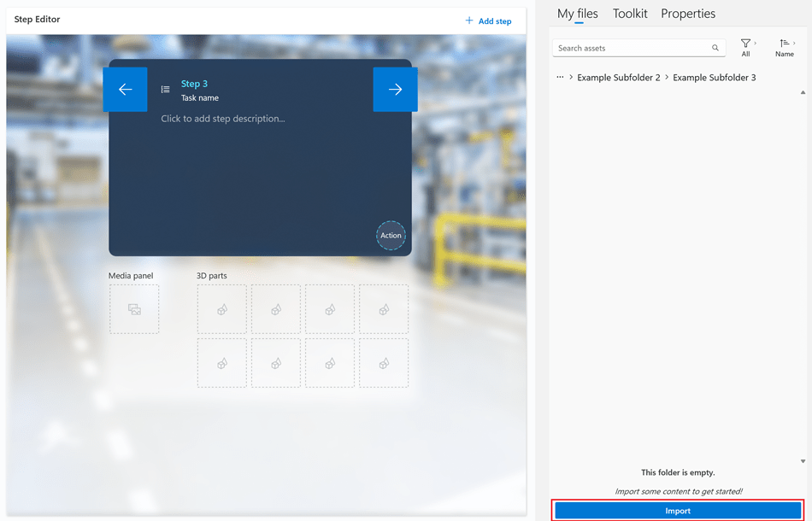Click the first 3D parts slot
The image size is (812, 521).
pos(222,309)
